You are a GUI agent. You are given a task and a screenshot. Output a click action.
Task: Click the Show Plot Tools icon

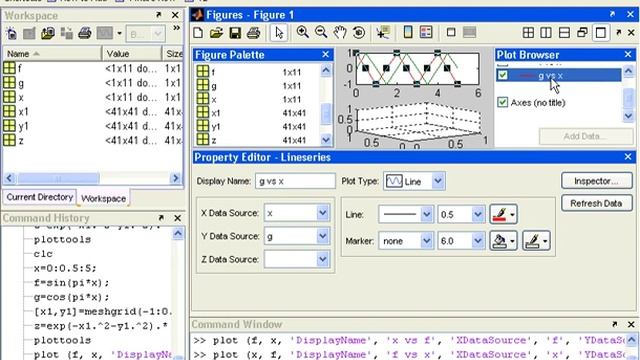tap(469, 32)
